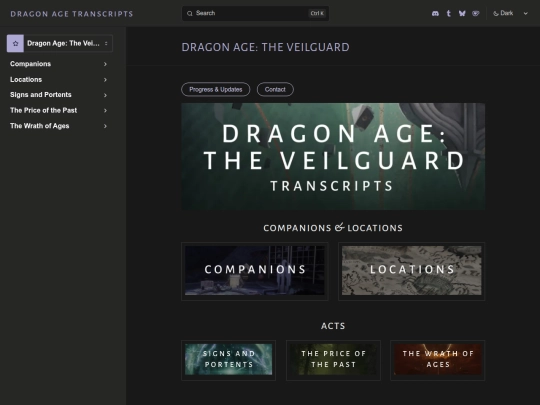This screenshot has width=540, height=405.
Task: Open the Companions card thumbnail
Action: coord(255,271)
